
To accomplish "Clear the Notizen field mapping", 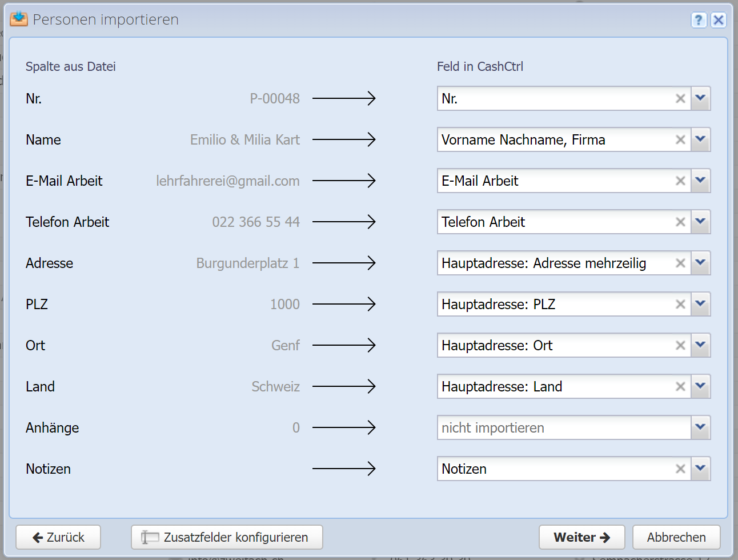I will pyautogui.click(x=680, y=469).
